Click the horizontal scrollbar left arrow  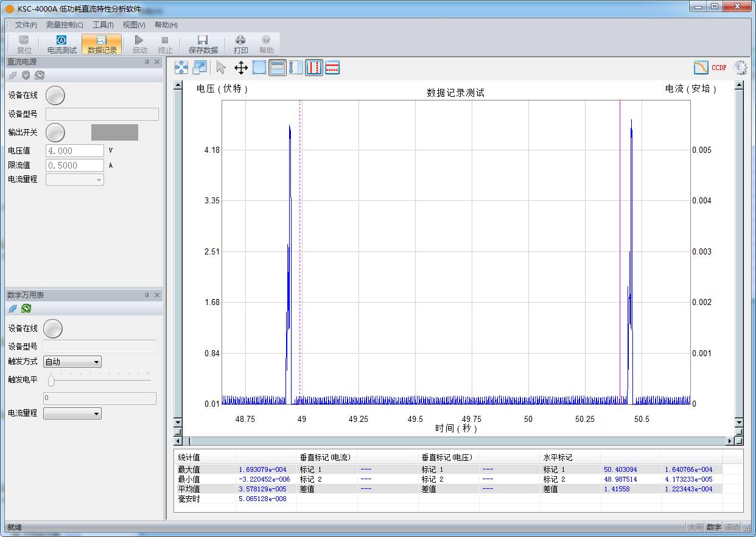[178, 441]
